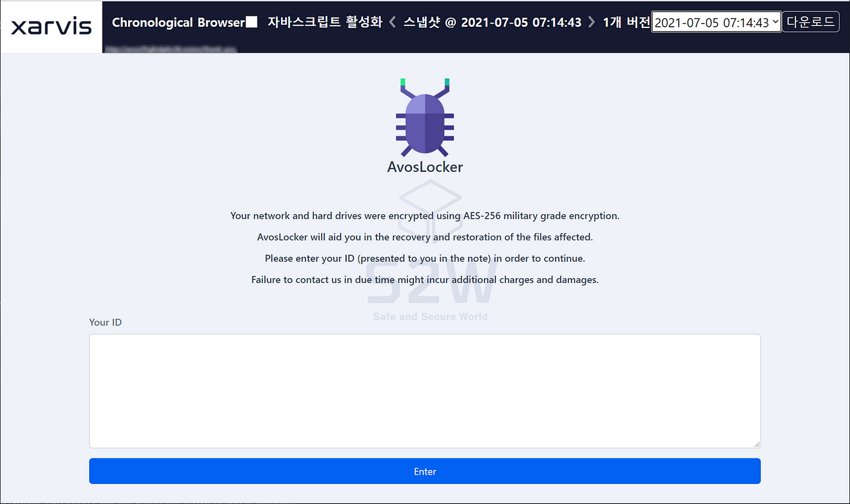Screen dimensions: 850x504
Task: Click the 자바스크립트 활성화 label
Action: click(x=325, y=22)
